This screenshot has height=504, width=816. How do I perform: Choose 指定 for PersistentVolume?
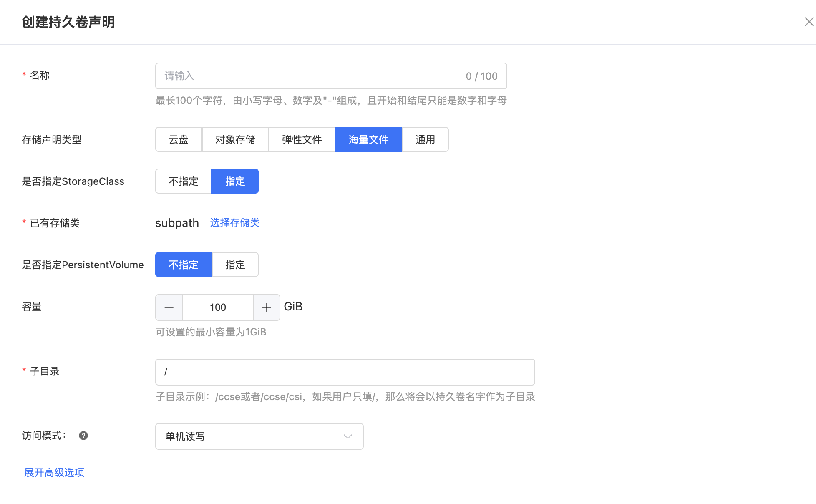coord(235,265)
